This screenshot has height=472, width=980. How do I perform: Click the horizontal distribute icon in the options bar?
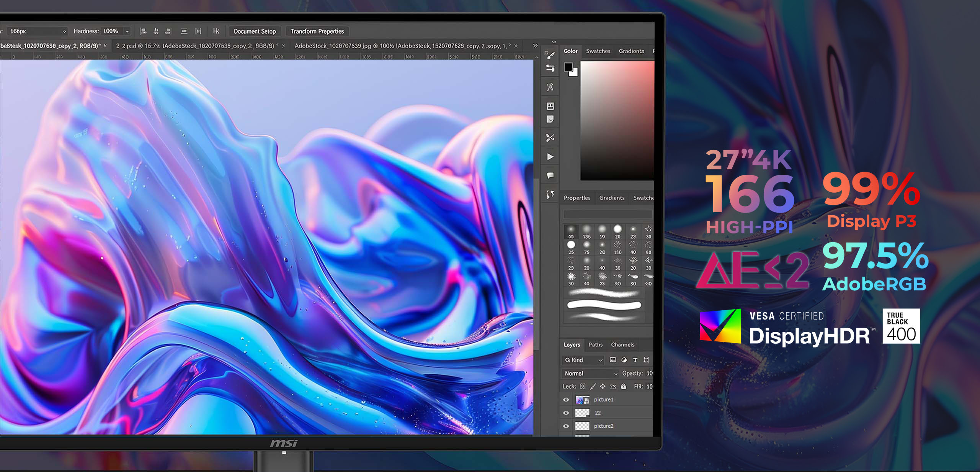[184, 31]
